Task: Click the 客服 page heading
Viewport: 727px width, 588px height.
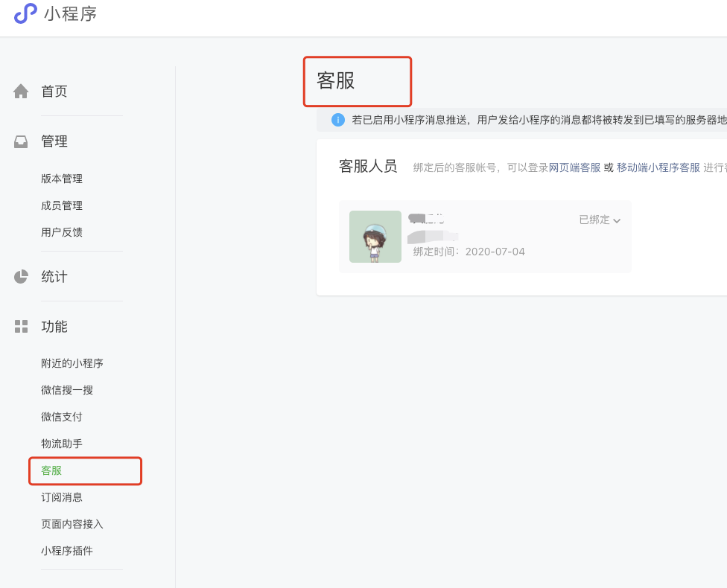Action: (x=336, y=80)
